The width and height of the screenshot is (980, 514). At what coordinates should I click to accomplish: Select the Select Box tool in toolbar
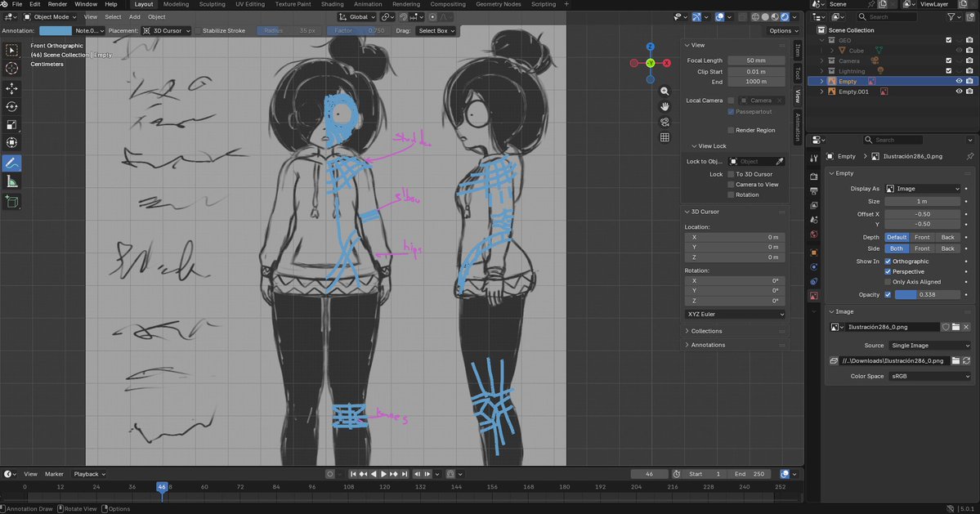12,50
